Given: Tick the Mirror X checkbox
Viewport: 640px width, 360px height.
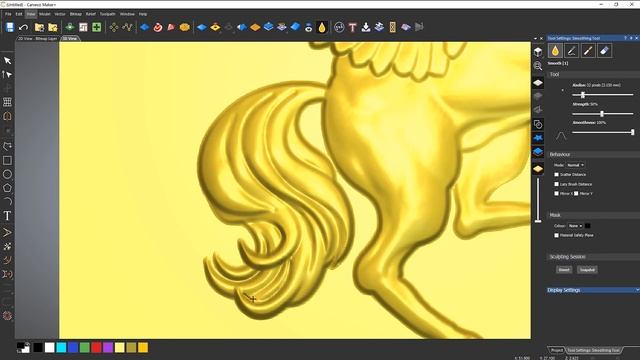Looking at the screenshot, I should [556, 193].
